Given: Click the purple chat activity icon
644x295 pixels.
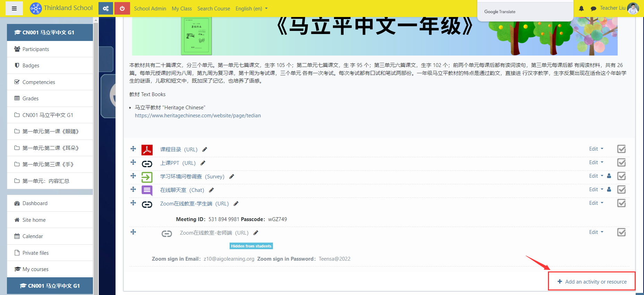Looking at the screenshot, I should 147,190.
